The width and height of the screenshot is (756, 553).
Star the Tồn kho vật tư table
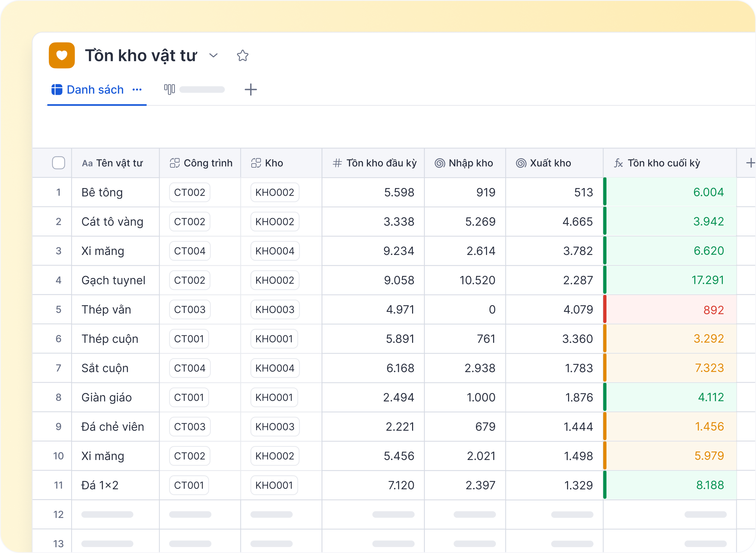pyautogui.click(x=243, y=55)
